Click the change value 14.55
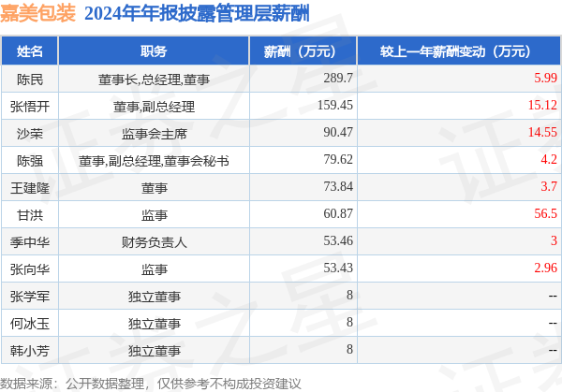 (542, 132)
